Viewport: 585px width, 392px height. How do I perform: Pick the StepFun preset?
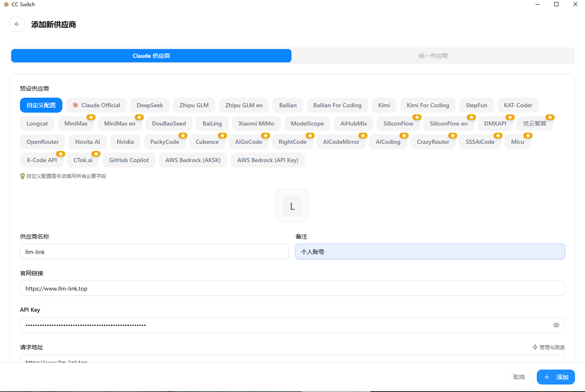[x=476, y=105]
